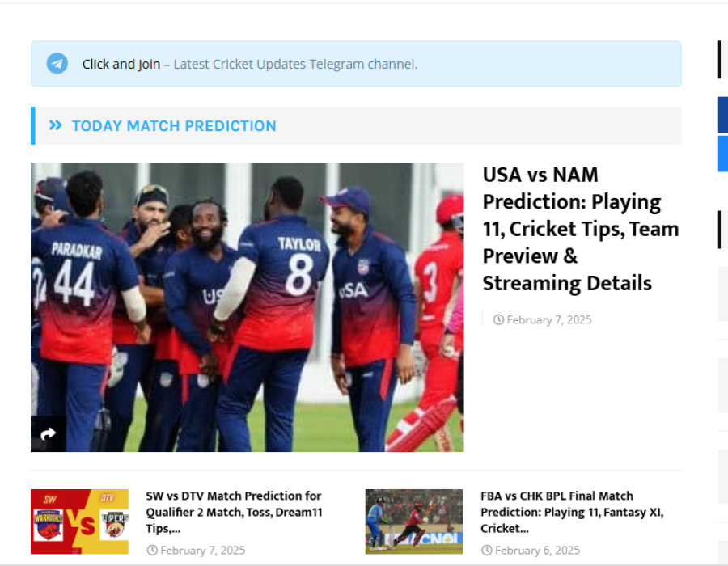
Task: Open FBA vs CHK BPL Final Prediction article
Action: tap(572, 512)
